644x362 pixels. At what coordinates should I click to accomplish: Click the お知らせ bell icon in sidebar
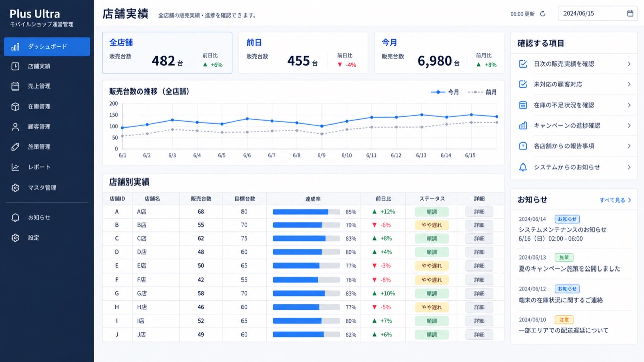15,218
